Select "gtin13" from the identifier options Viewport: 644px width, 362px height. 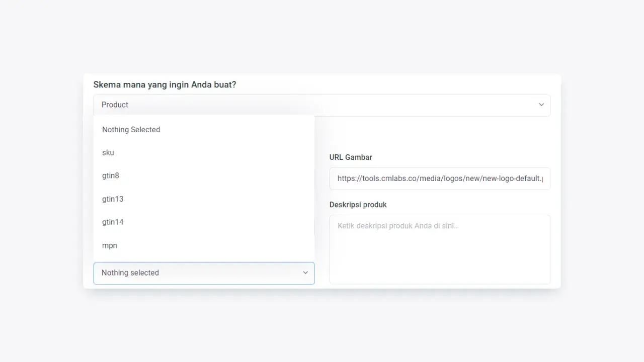113,199
